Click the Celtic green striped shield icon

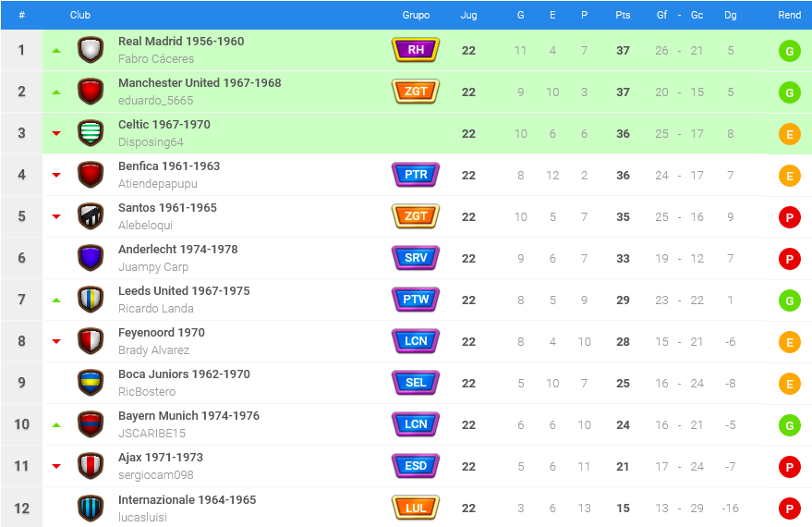pyautogui.click(x=91, y=133)
